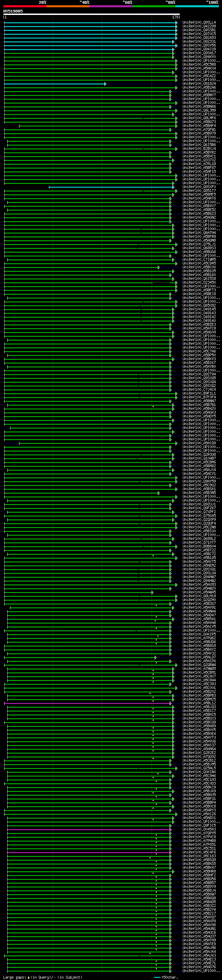Viewport: 222px width, 980px height.
Task: Click the ~100% identity legend segment
Action: 197,6
